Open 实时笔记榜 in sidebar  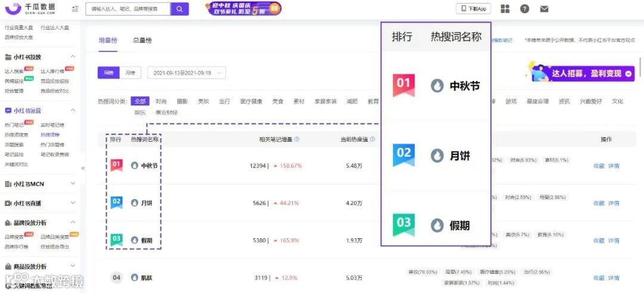tap(52, 124)
